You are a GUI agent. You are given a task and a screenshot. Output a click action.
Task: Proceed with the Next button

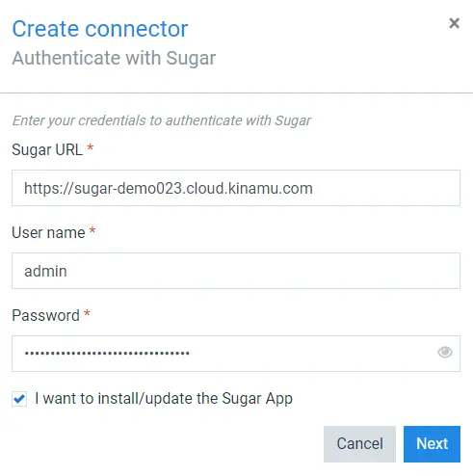point(432,444)
